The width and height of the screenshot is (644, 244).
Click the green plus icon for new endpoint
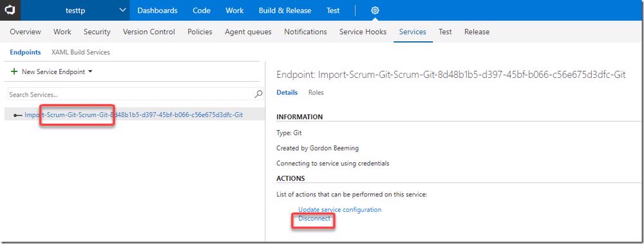[x=14, y=71]
